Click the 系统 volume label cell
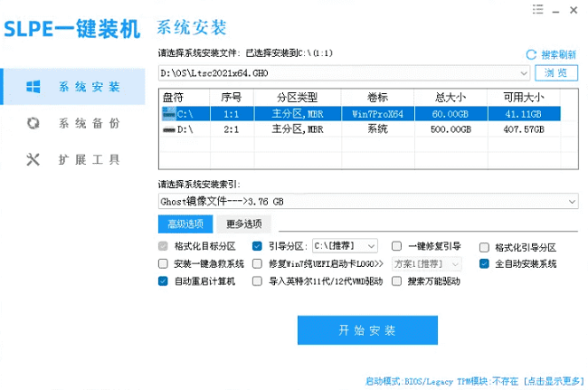The image size is (588, 390). pos(377,129)
